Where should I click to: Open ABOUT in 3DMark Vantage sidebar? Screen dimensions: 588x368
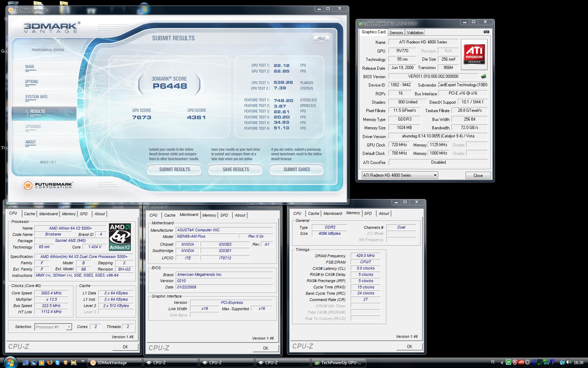pos(30,142)
